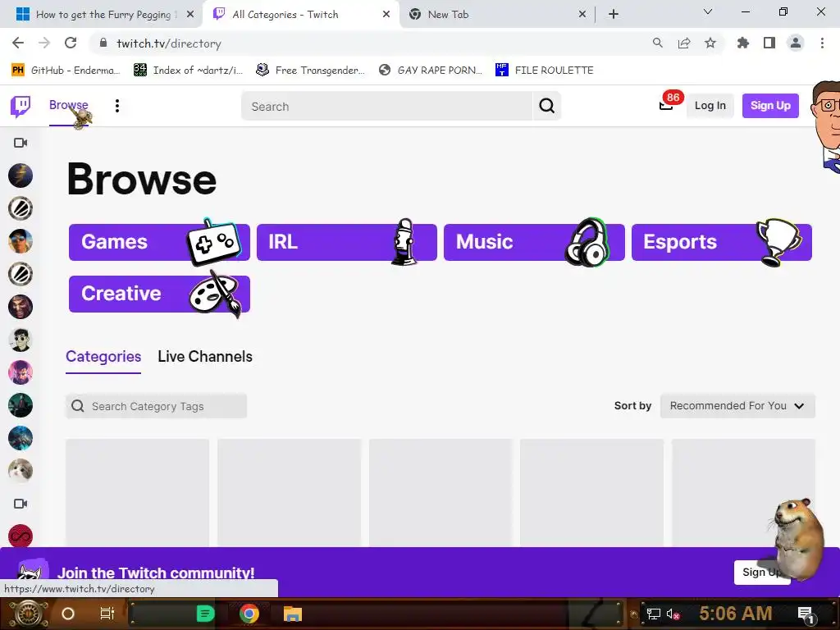The image size is (840, 630).
Task: Open the red infinity-logo channel in sidebar
Action: tap(21, 536)
